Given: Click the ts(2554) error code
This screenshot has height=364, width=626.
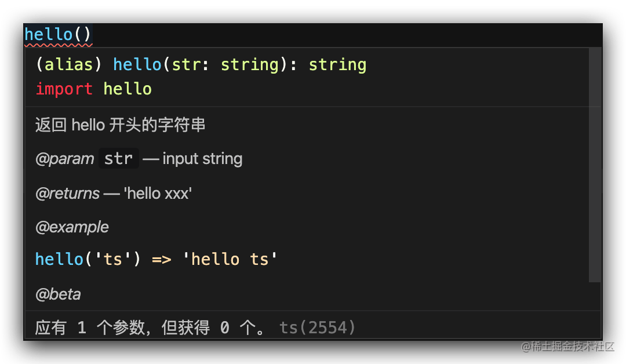Looking at the screenshot, I should [x=318, y=327].
